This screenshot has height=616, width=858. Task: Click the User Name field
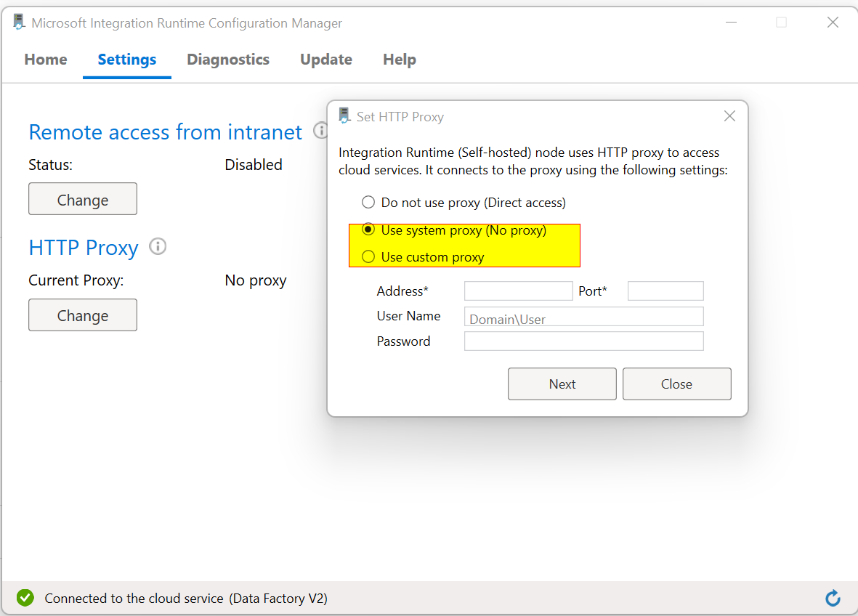[x=583, y=316]
